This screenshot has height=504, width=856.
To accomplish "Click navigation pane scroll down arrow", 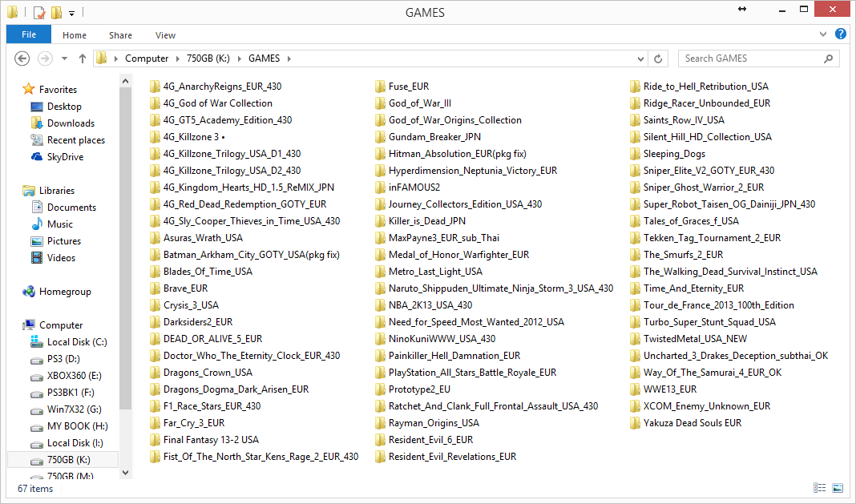I will tap(126, 473).
